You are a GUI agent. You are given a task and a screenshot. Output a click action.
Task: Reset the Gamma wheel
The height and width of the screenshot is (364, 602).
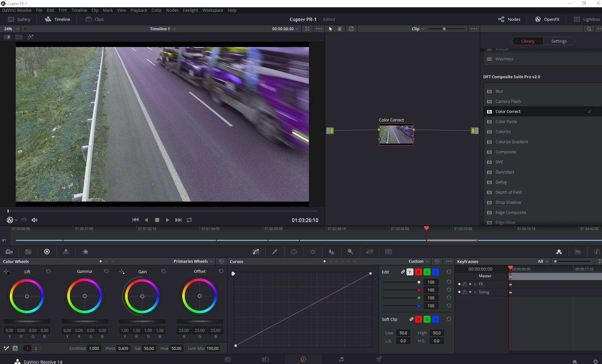[106, 271]
